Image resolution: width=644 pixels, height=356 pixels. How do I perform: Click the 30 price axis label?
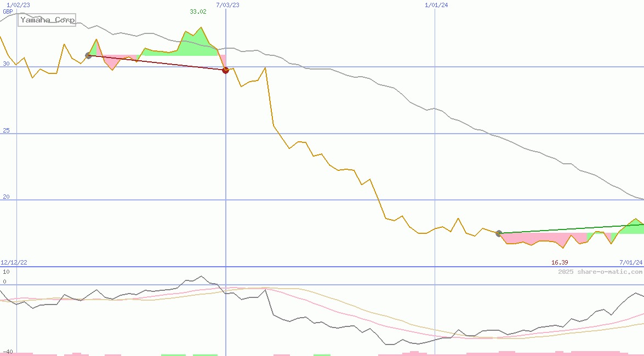point(6,64)
